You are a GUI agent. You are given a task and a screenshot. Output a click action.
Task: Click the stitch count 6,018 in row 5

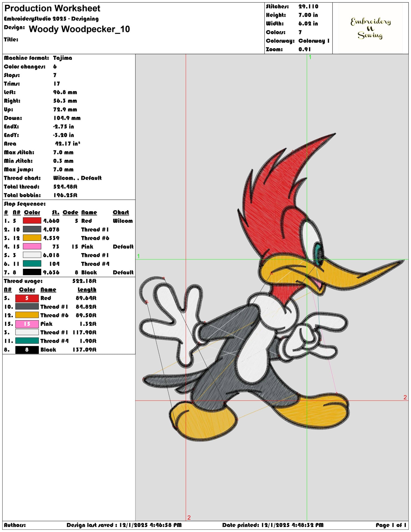click(51, 255)
